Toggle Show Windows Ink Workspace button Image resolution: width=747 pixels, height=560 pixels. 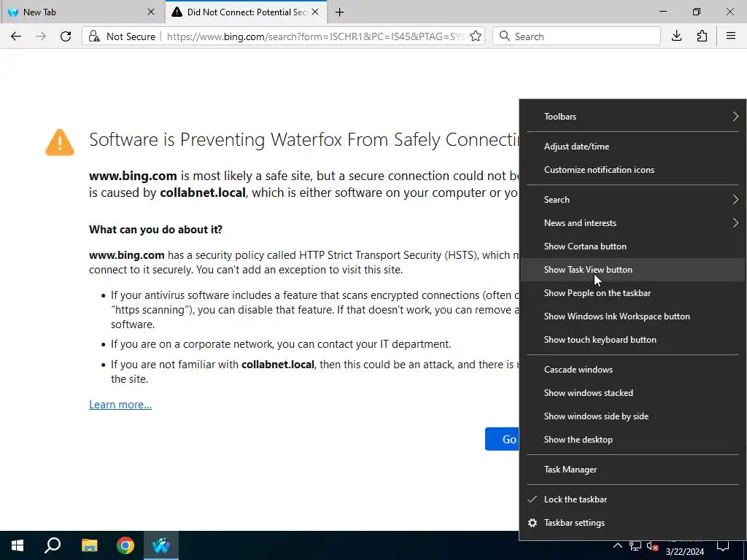633,316
